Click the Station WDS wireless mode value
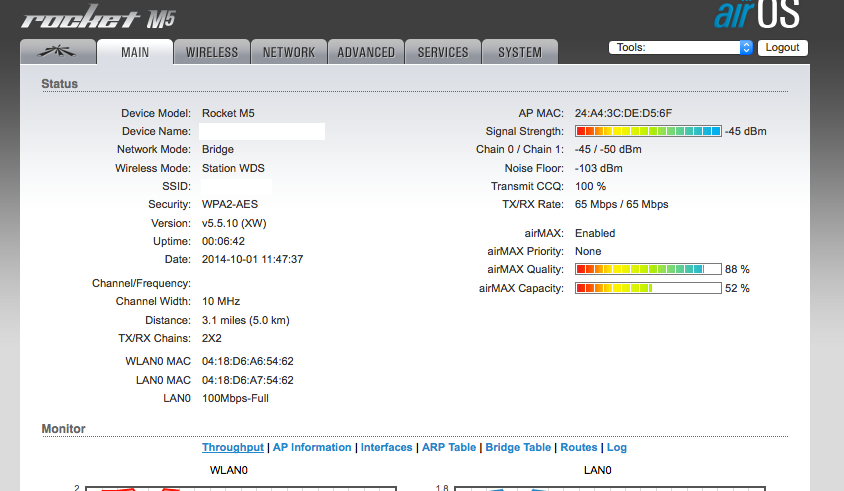 [233, 168]
